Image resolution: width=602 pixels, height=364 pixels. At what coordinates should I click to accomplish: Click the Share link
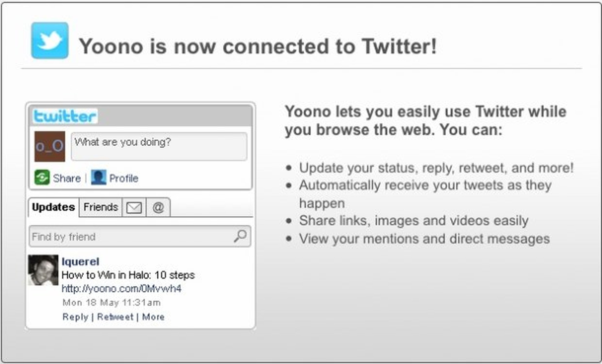click(x=67, y=178)
